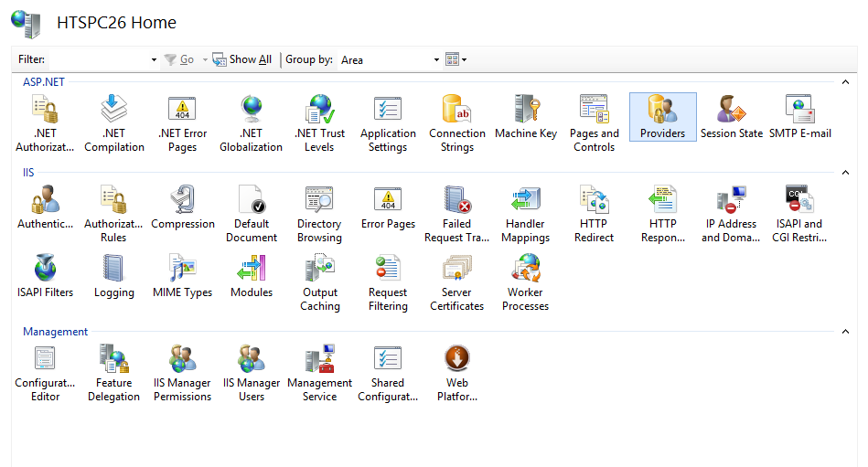
Task: Open Request Filtering feature
Action: pos(388,282)
